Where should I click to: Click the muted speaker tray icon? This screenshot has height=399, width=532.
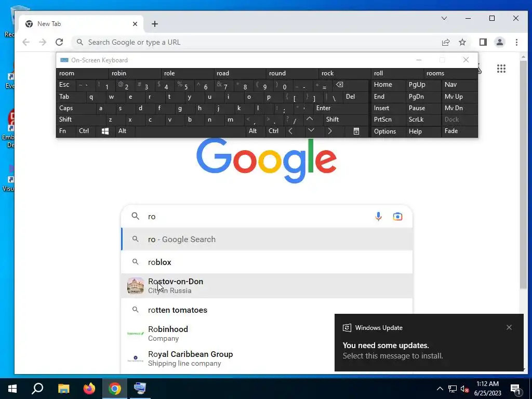coord(464,389)
